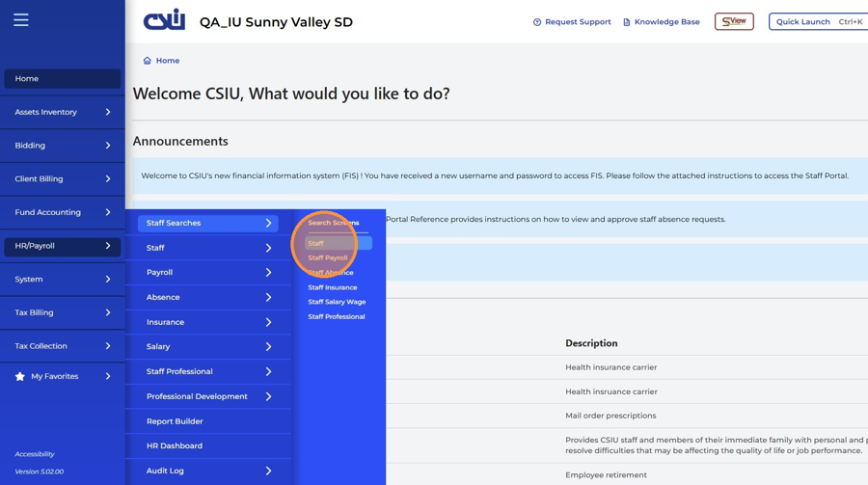Expand the Fund Accounting sidebar item
Viewport: 868px width, 485px height.
[63, 212]
